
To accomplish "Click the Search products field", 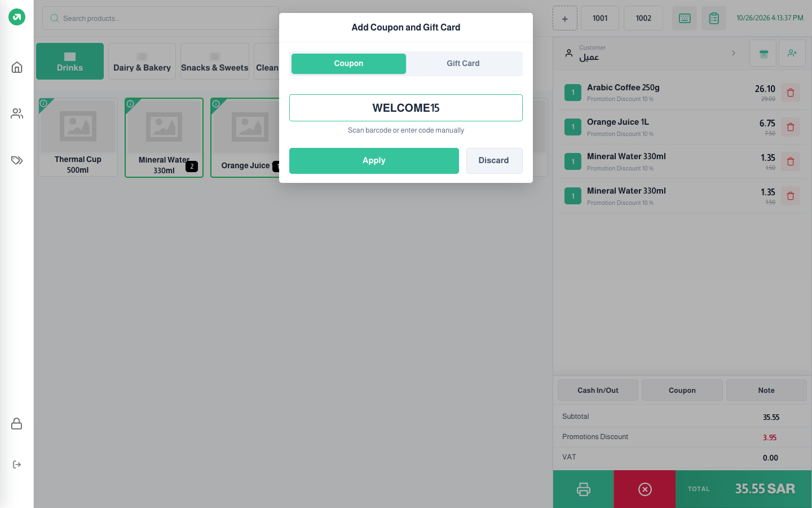I will 161,18.
